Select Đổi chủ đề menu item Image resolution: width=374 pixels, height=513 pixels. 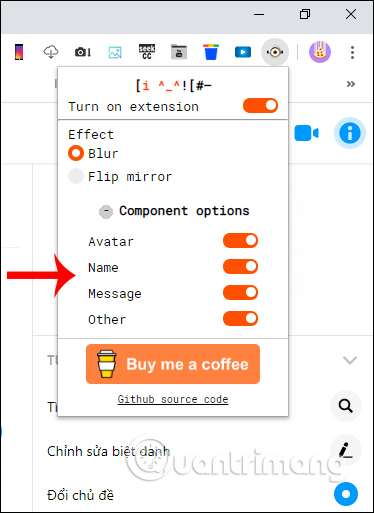pos(80,495)
